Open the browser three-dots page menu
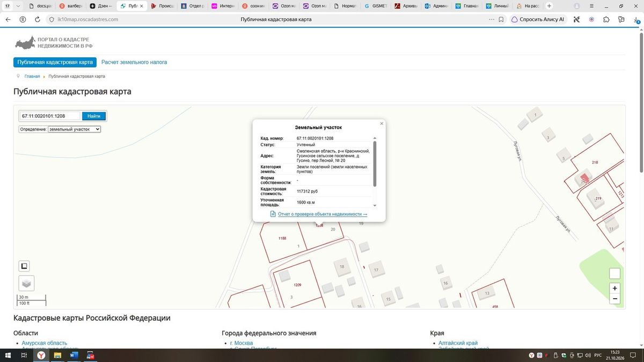 491,19
